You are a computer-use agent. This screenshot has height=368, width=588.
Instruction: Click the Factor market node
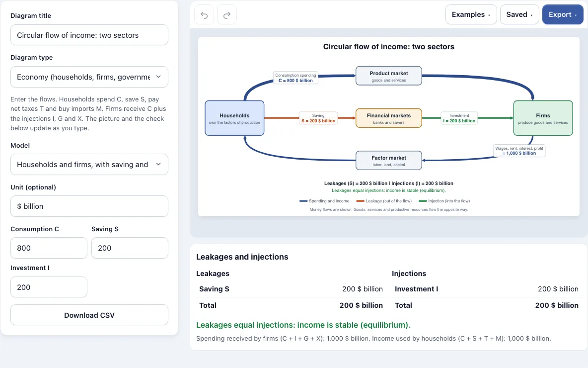[388, 160]
